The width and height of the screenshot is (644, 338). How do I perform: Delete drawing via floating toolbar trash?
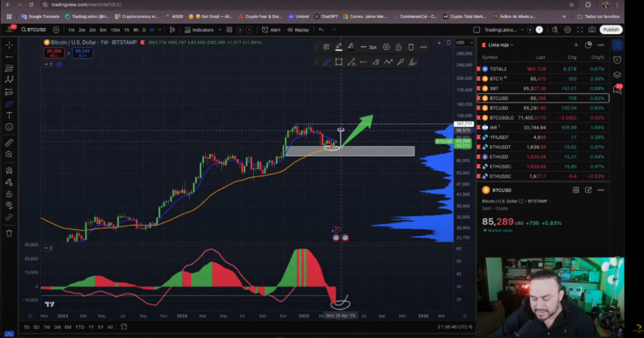[411, 47]
